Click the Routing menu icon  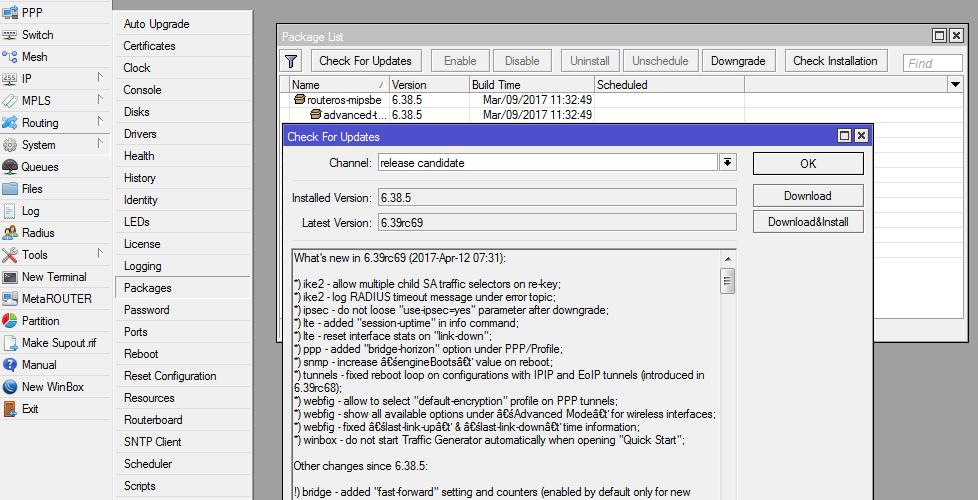point(9,123)
